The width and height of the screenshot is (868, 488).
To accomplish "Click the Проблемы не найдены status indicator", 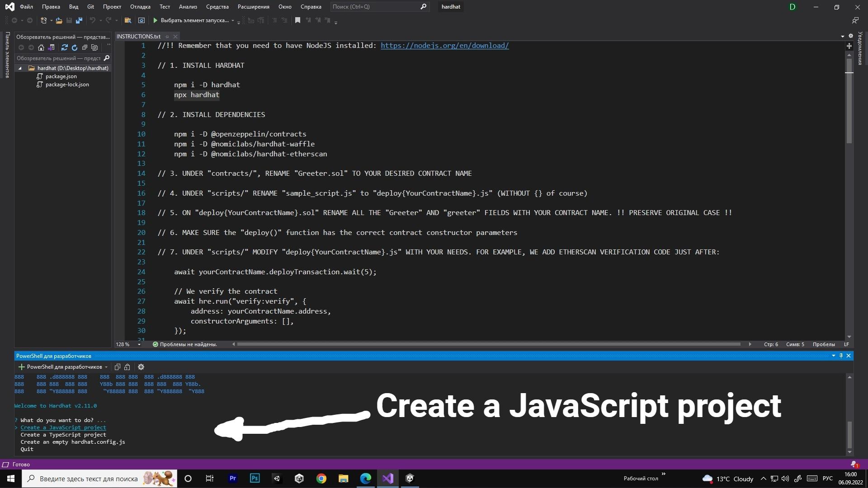I will tap(184, 344).
